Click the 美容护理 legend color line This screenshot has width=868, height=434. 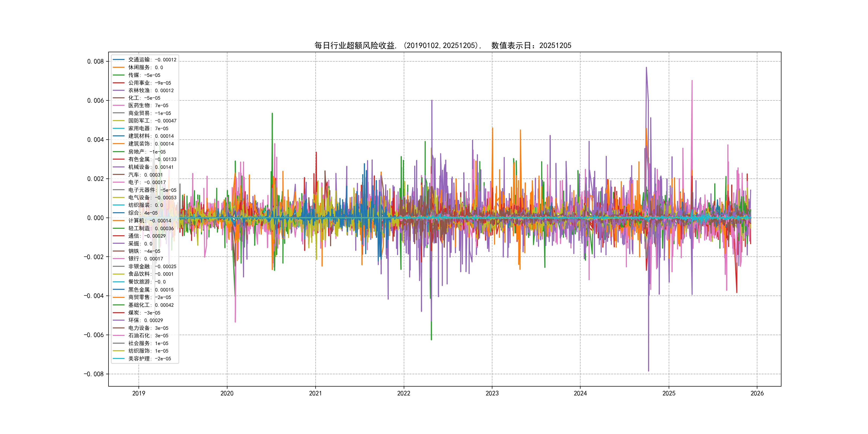[119, 358]
